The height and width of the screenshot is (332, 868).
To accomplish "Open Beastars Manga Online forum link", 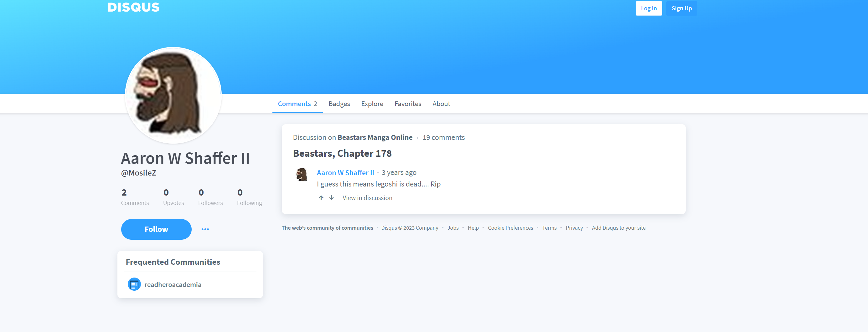I will click(x=375, y=137).
